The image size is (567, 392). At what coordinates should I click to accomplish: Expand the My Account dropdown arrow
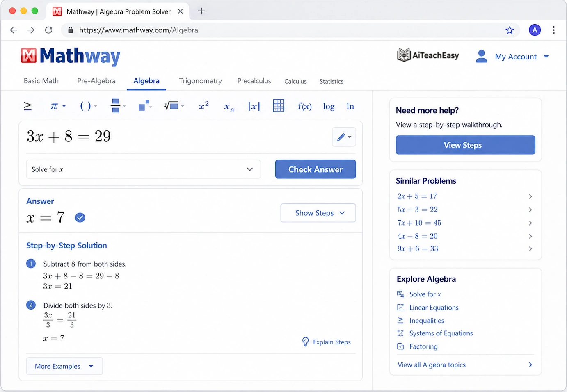546,57
